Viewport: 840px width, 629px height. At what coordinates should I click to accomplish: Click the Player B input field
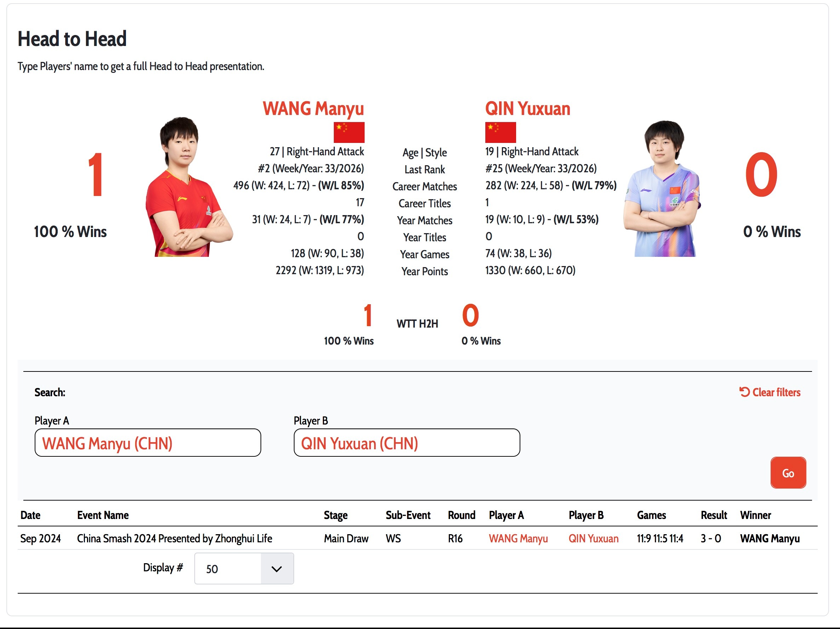click(407, 443)
